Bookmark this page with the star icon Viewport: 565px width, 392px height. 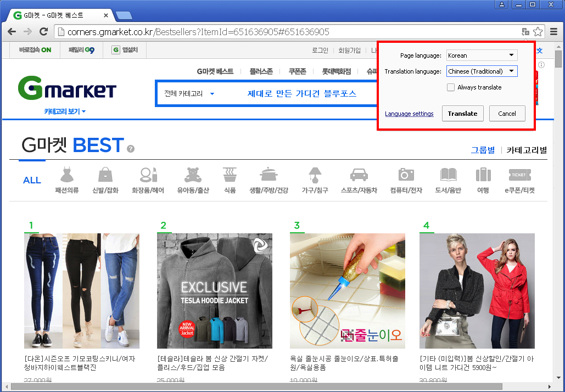pyautogui.click(x=538, y=32)
